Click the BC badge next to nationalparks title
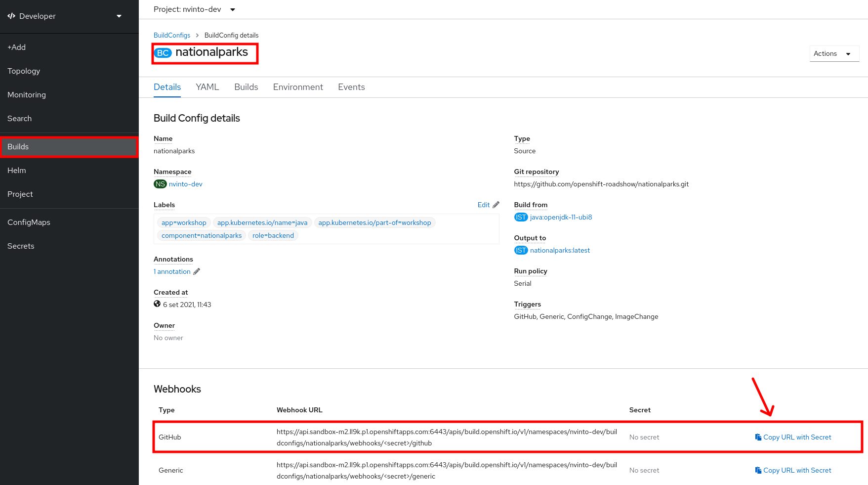The height and width of the screenshot is (485, 868). 163,53
